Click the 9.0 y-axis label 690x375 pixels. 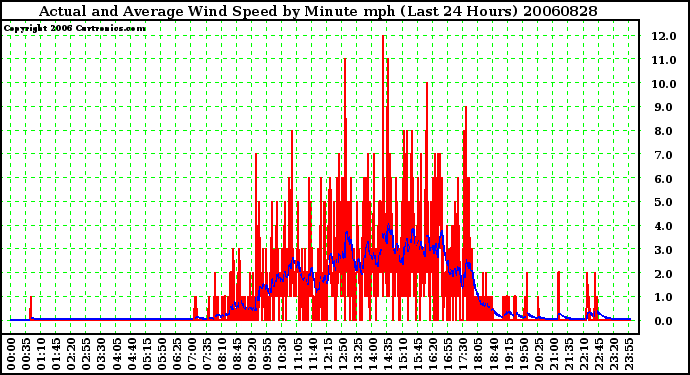click(x=664, y=107)
